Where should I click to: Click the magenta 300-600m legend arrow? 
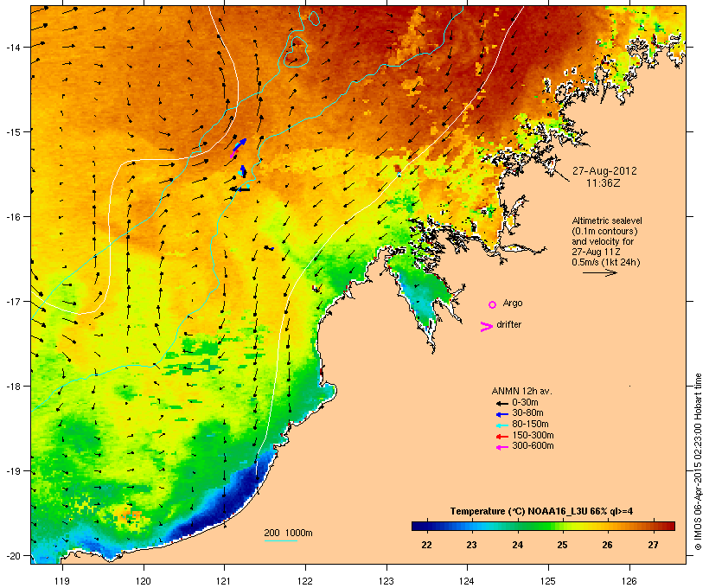click(501, 447)
